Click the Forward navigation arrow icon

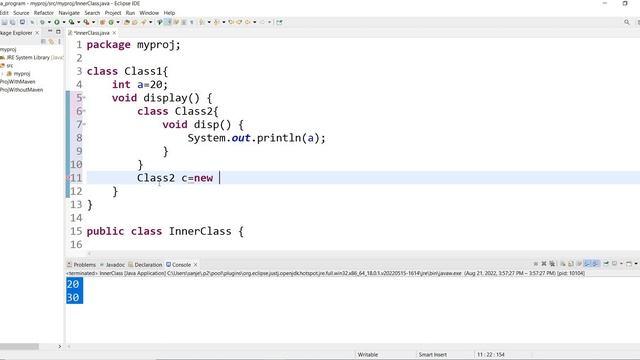pos(263,22)
